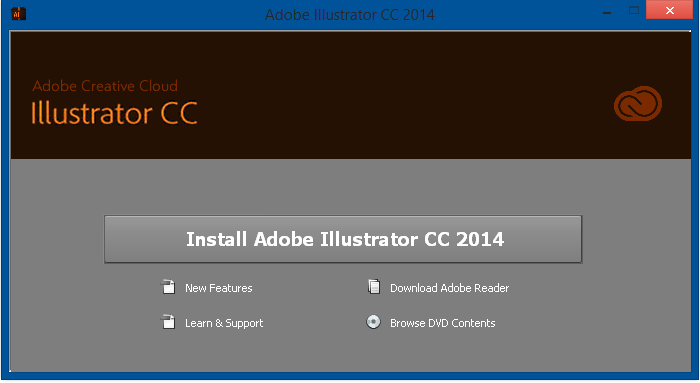Open the New Features document icon

click(168, 287)
